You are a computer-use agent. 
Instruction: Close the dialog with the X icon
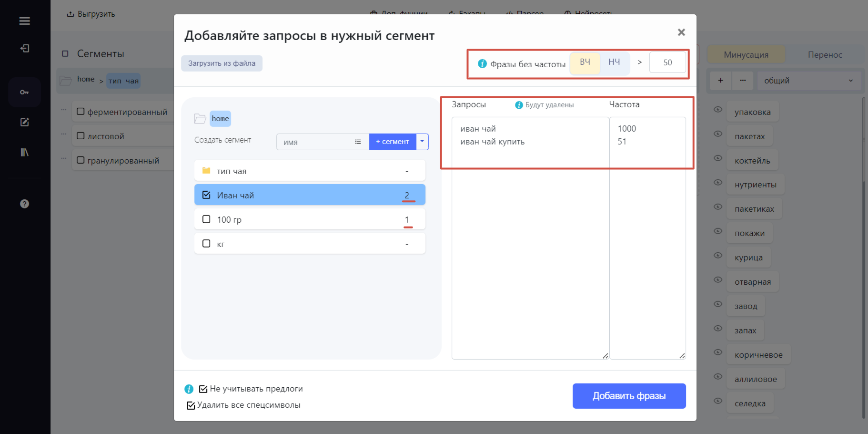pos(681,32)
